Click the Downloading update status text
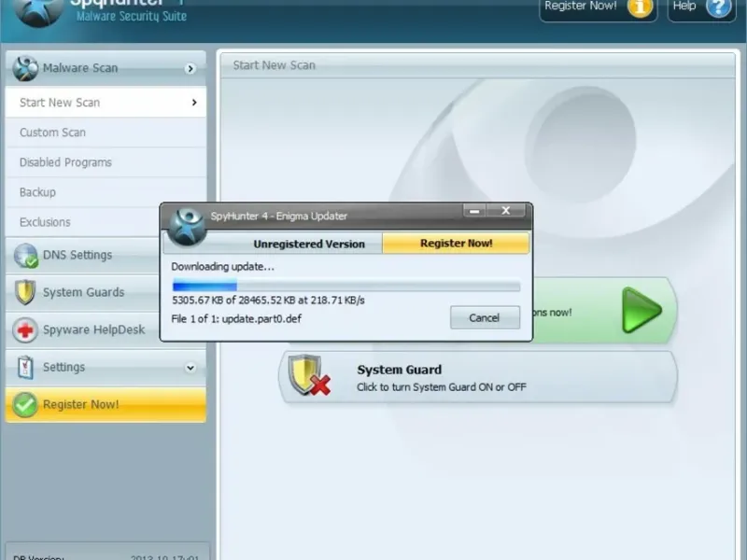Image resolution: width=747 pixels, height=560 pixels. point(223,267)
